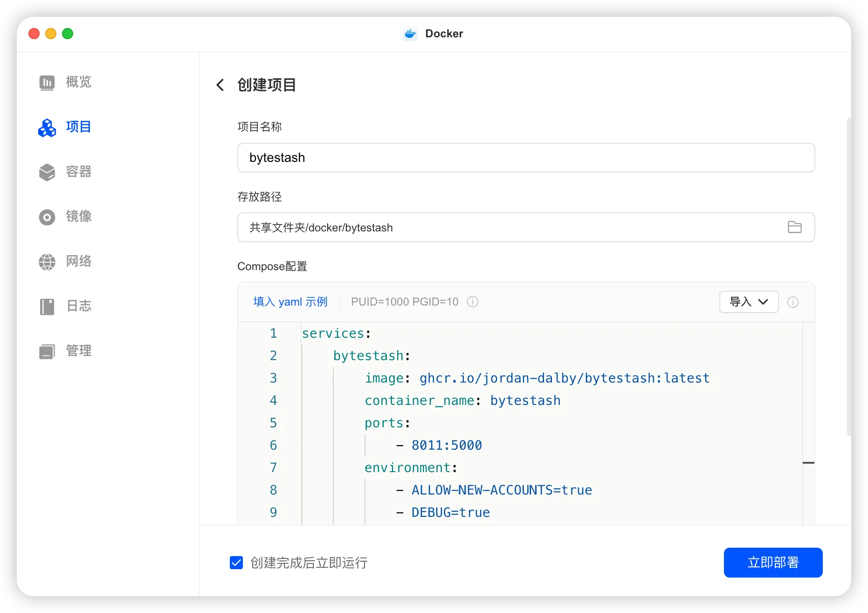Open the 网络 network section

pyautogui.click(x=78, y=262)
